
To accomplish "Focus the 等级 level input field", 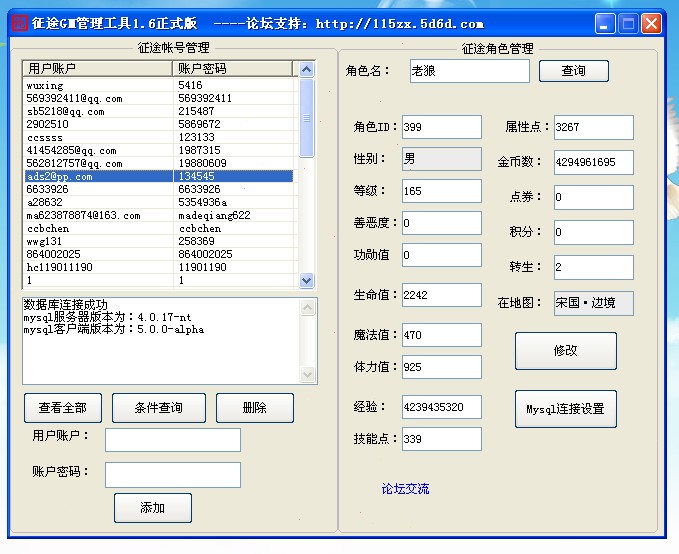I will click(x=441, y=191).
